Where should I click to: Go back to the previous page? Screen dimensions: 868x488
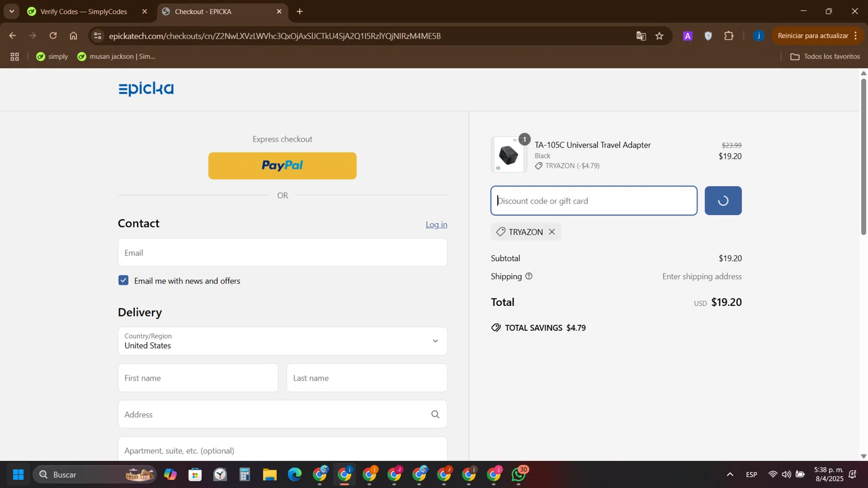(12, 36)
